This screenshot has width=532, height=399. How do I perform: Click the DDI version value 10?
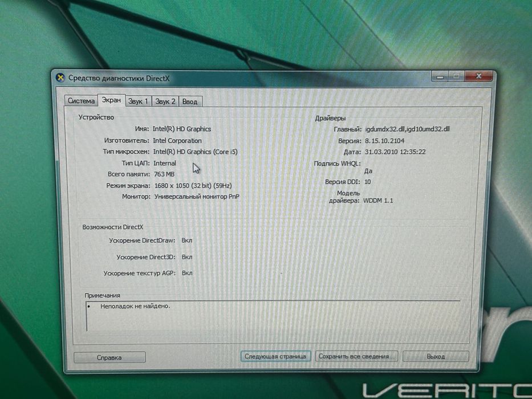[x=367, y=182]
